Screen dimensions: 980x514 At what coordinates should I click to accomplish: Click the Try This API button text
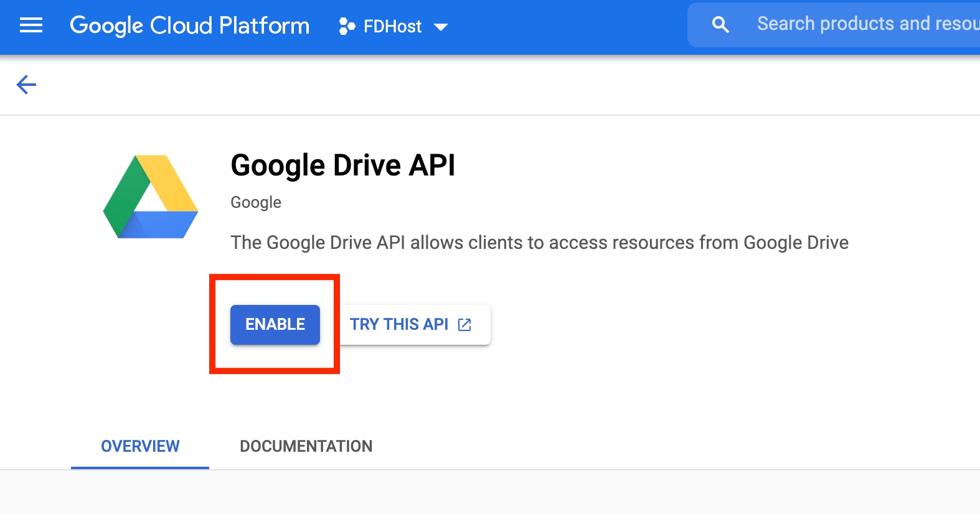[x=398, y=324]
